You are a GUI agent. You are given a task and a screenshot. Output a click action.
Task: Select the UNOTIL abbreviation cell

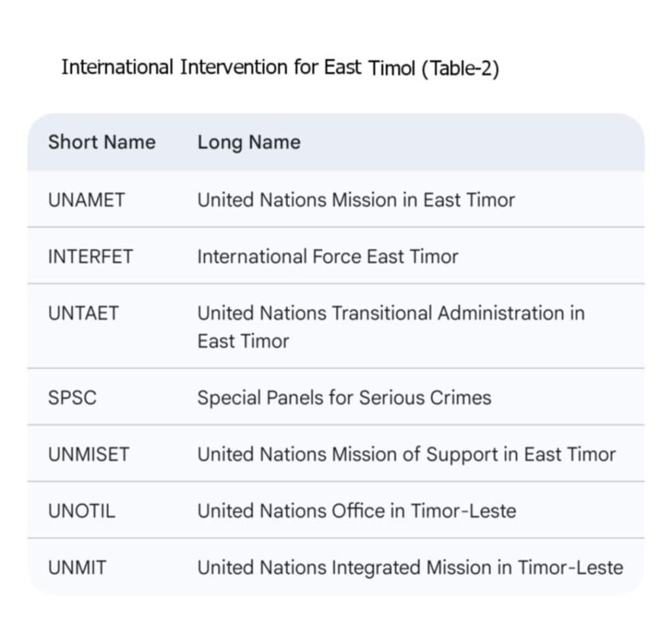pyautogui.click(x=81, y=510)
